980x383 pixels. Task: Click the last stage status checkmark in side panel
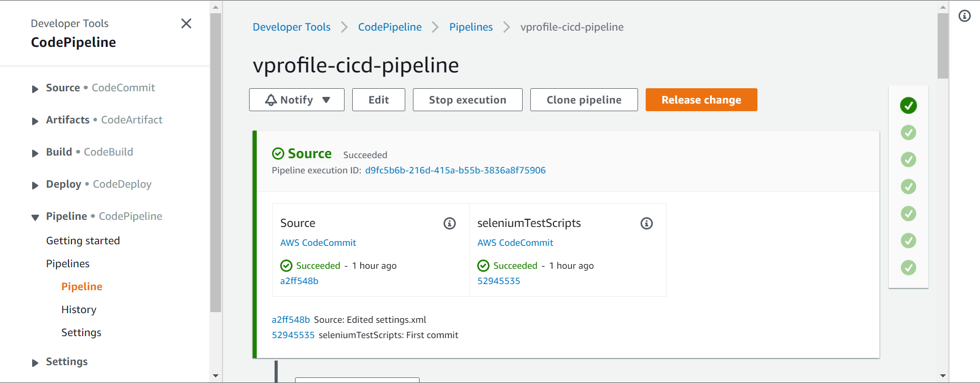(909, 268)
